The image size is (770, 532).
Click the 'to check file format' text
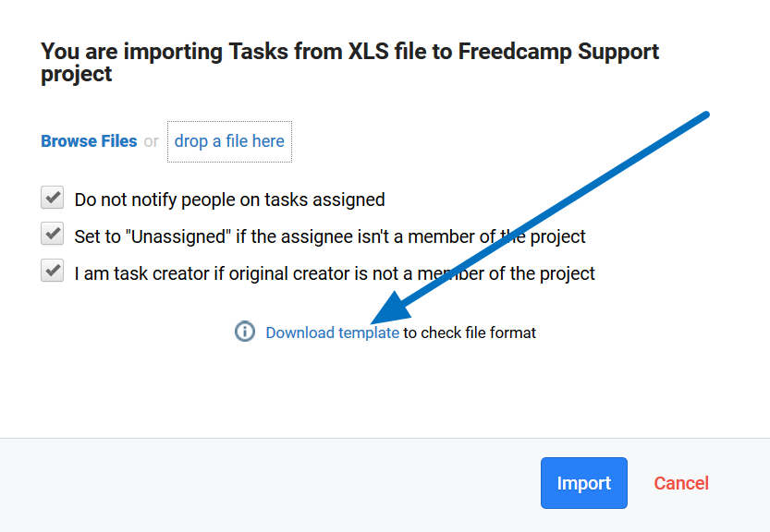[x=470, y=332]
